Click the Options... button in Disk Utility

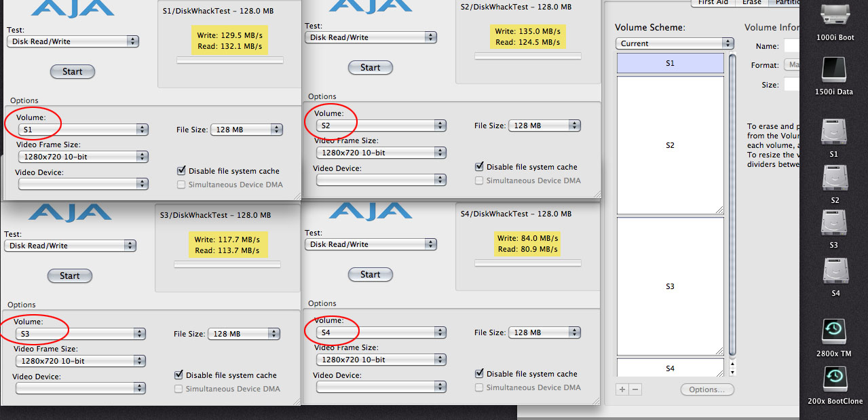(x=707, y=389)
